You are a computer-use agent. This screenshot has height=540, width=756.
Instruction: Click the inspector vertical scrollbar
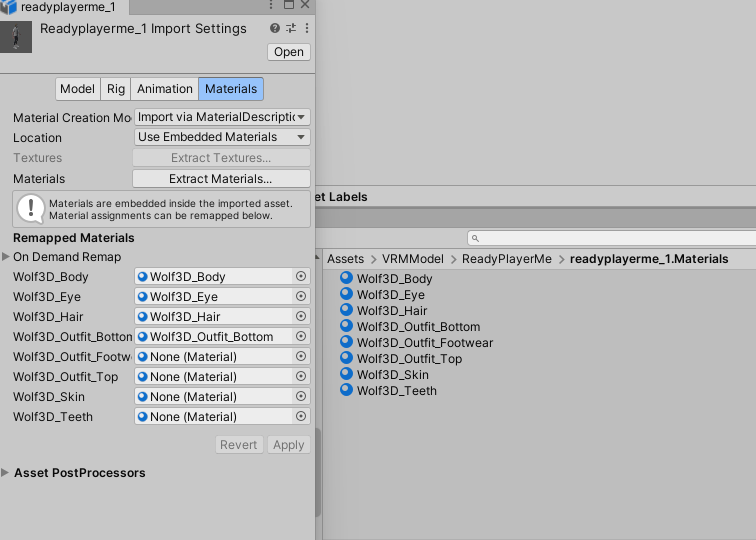tap(318, 472)
